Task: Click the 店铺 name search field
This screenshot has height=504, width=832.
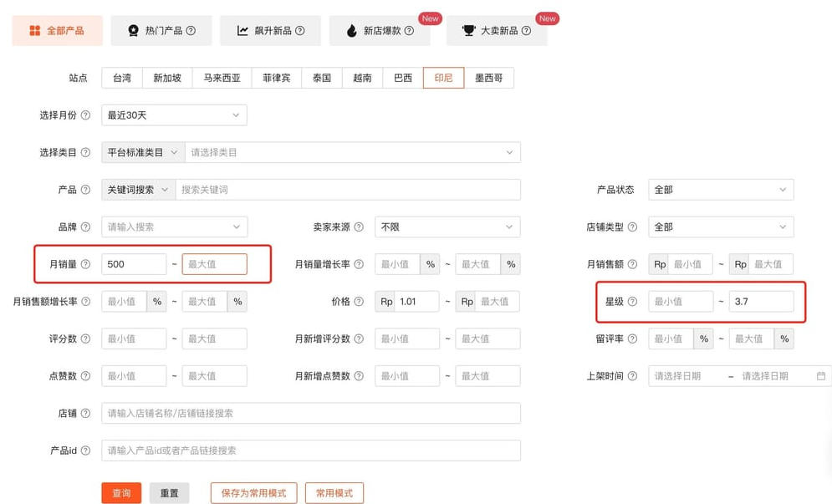Action: [311, 413]
